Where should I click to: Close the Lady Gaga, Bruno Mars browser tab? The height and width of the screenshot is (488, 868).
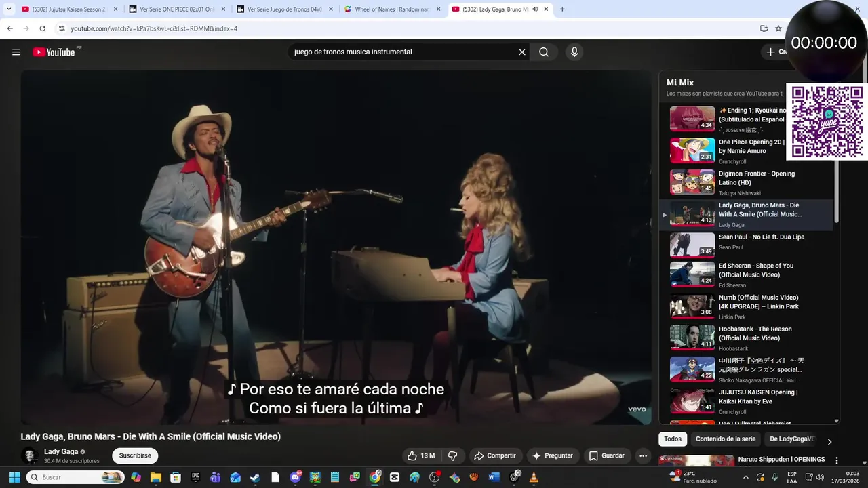547,9
